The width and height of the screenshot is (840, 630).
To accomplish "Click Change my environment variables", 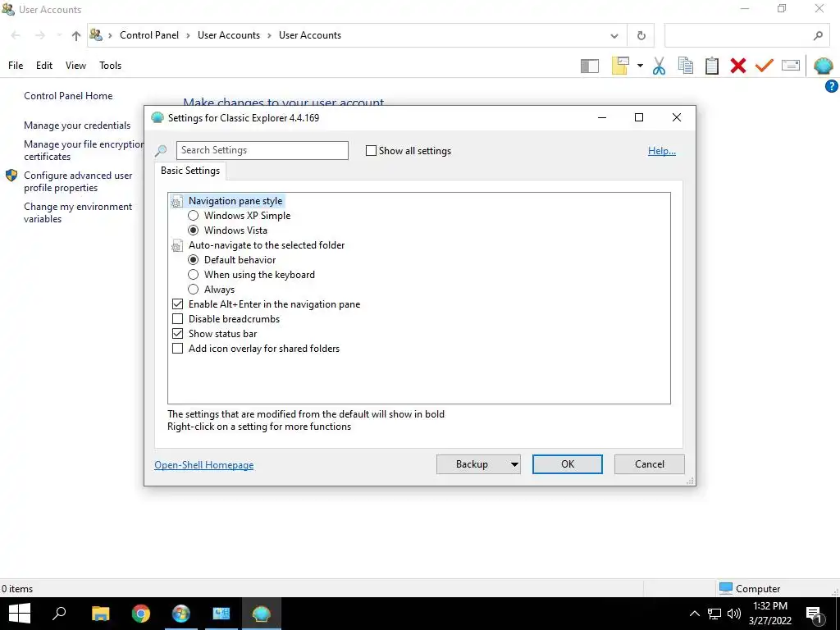I will (x=78, y=212).
